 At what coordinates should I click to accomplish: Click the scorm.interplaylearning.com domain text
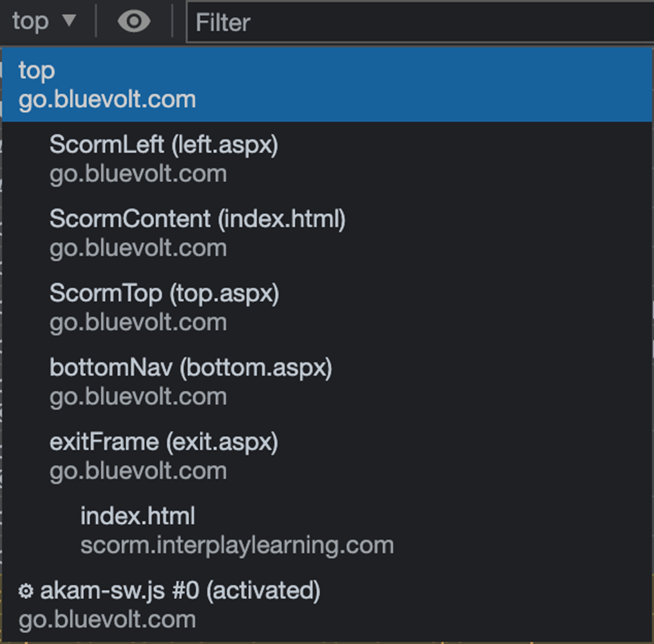(237, 545)
